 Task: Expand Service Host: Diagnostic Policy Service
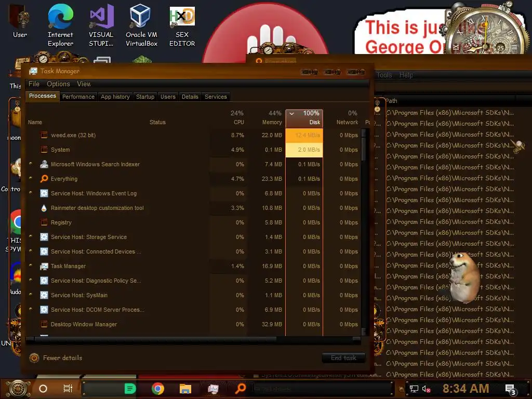click(31, 280)
